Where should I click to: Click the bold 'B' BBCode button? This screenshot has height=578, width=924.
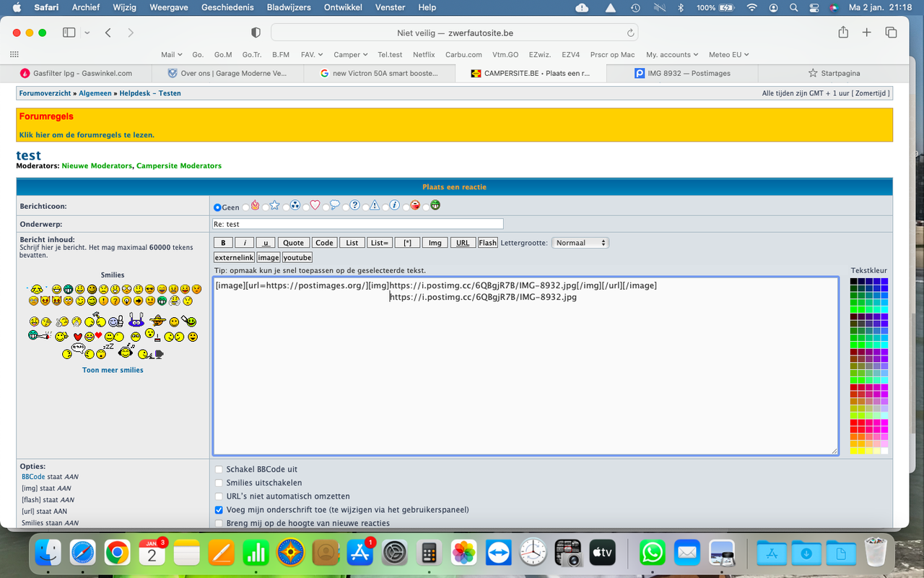224,243
